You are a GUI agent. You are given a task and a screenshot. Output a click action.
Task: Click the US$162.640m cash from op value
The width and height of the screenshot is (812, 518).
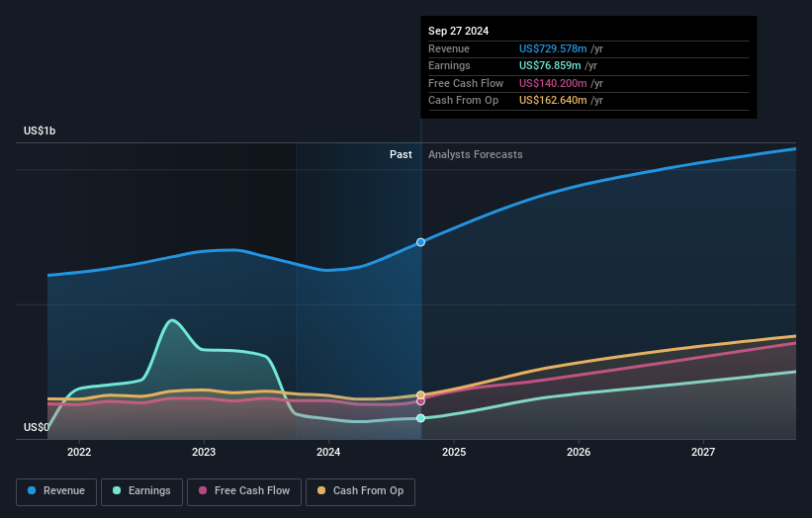click(x=553, y=101)
